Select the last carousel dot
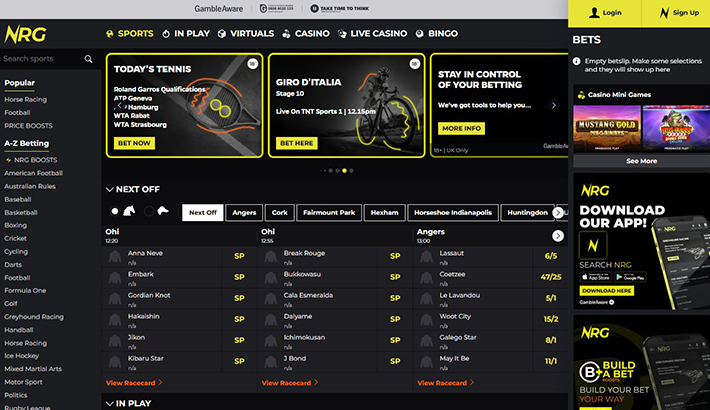 point(351,171)
